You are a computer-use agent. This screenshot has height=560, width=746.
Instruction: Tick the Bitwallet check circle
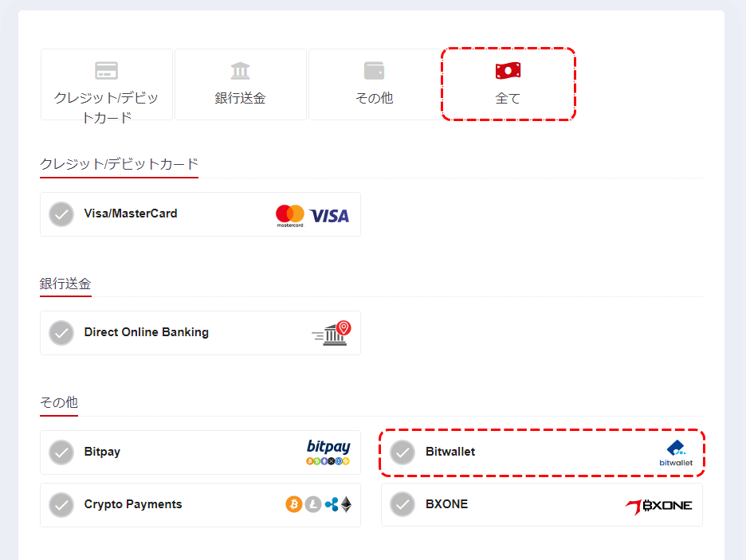[x=402, y=452]
